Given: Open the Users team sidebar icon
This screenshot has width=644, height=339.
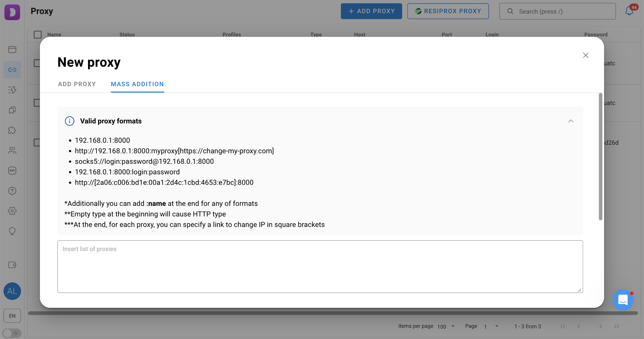Looking at the screenshot, I should [x=12, y=150].
